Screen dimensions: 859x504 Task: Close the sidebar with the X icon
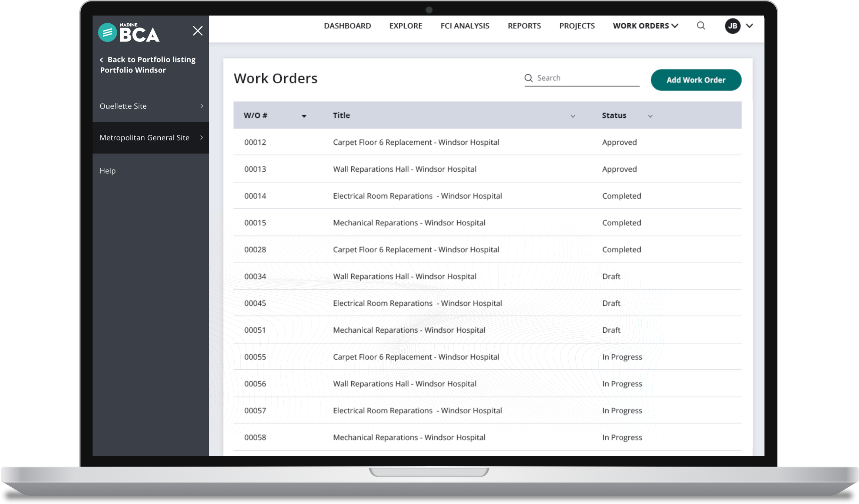pyautogui.click(x=198, y=31)
